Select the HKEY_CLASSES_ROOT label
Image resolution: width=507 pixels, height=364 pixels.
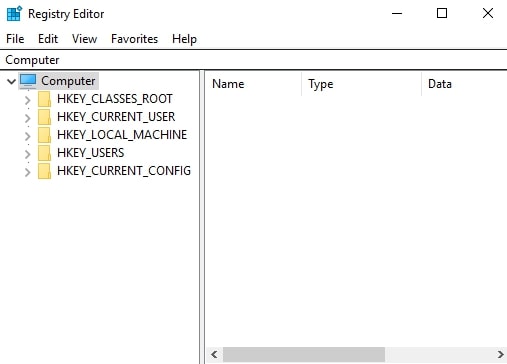point(115,99)
